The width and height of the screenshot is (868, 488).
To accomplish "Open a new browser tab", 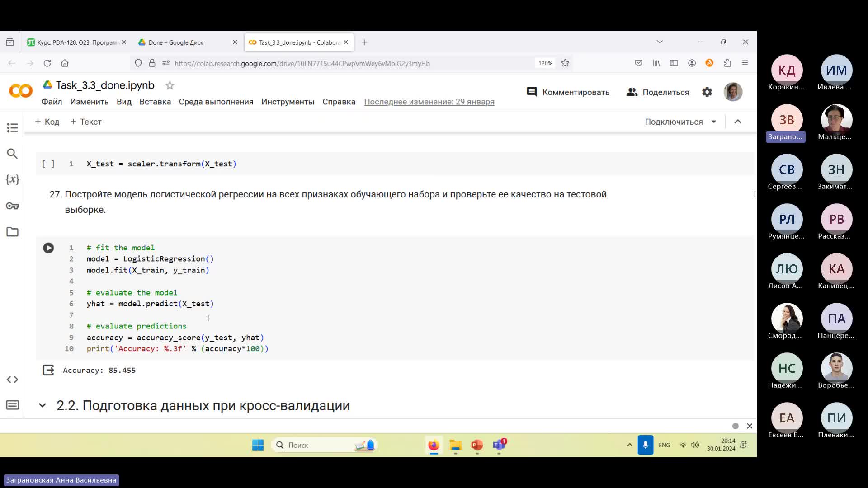I will pyautogui.click(x=364, y=42).
